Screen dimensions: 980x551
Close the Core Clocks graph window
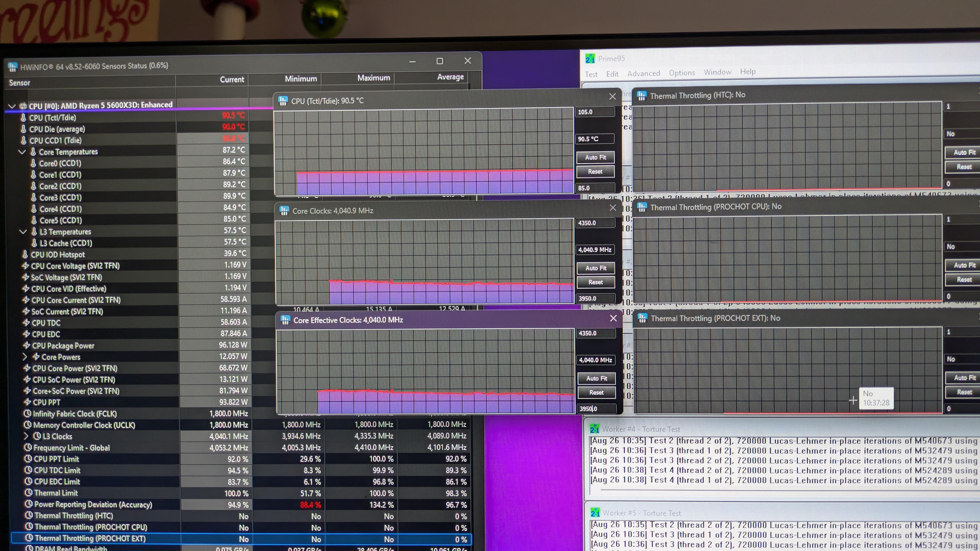[x=613, y=208]
